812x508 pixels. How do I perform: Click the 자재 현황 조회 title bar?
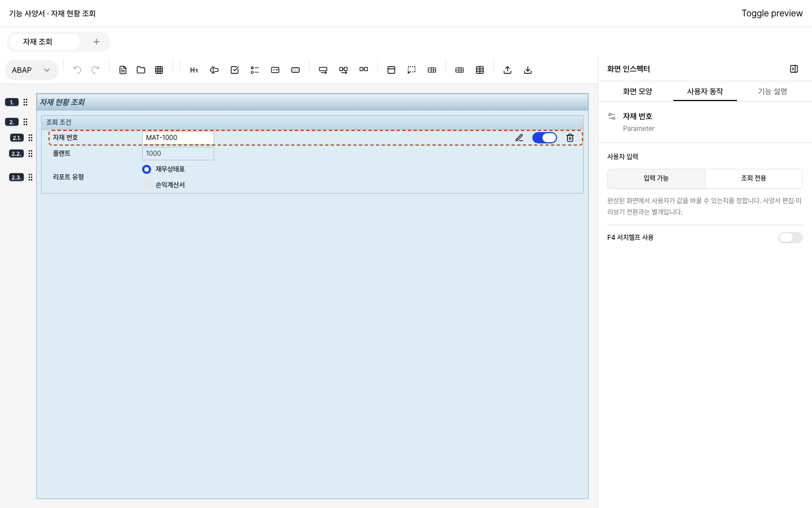pos(312,102)
